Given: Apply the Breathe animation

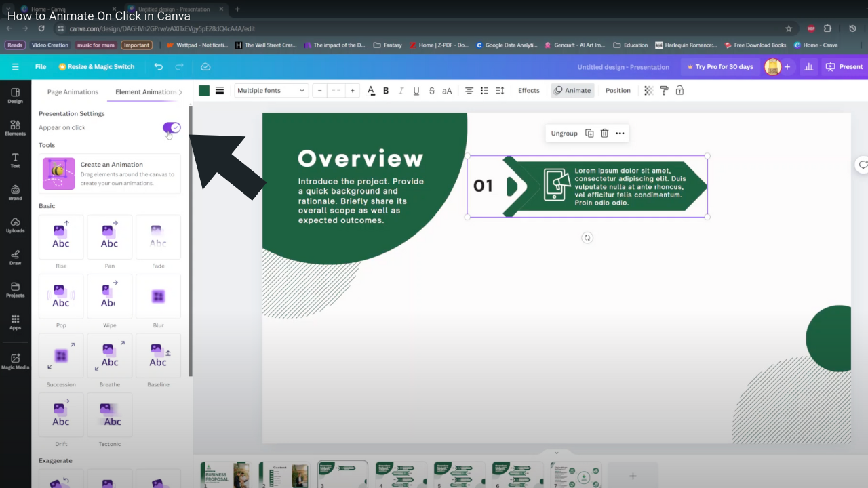Looking at the screenshot, I should (x=109, y=355).
